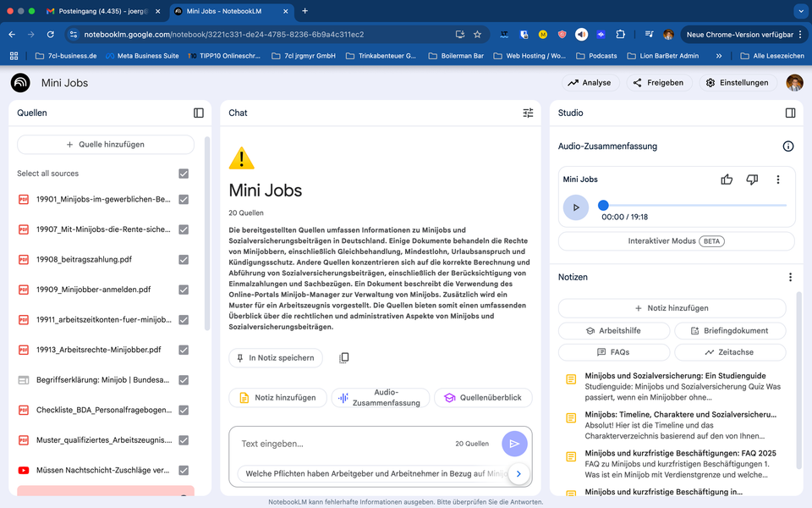
Task: Give a thumbs up to the Mini Jobs audio
Action: pyautogui.click(x=727, y=179)
